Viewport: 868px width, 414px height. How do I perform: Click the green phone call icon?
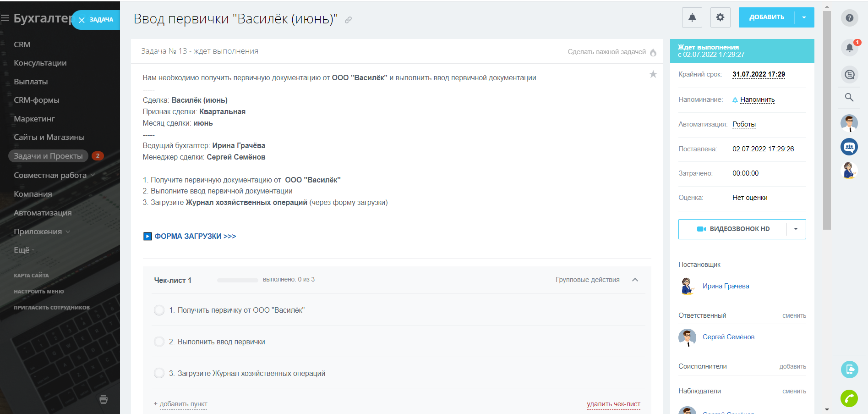[x=849, y=398]
